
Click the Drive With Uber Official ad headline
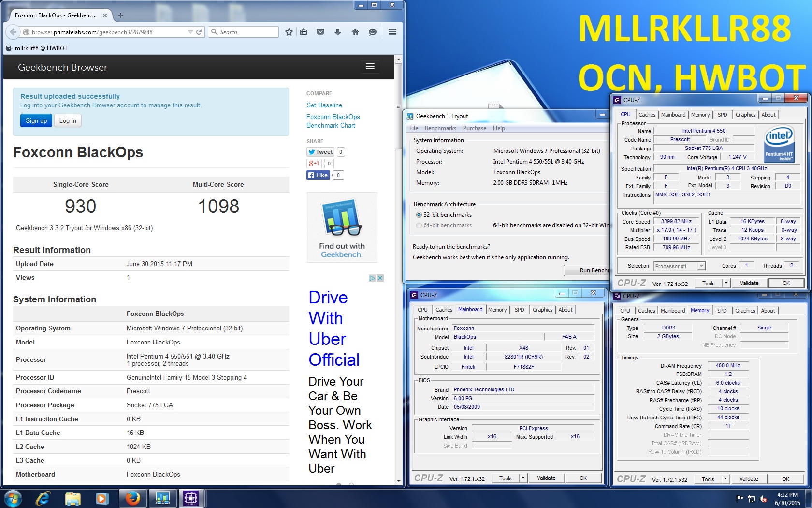(x=334, y=329)
